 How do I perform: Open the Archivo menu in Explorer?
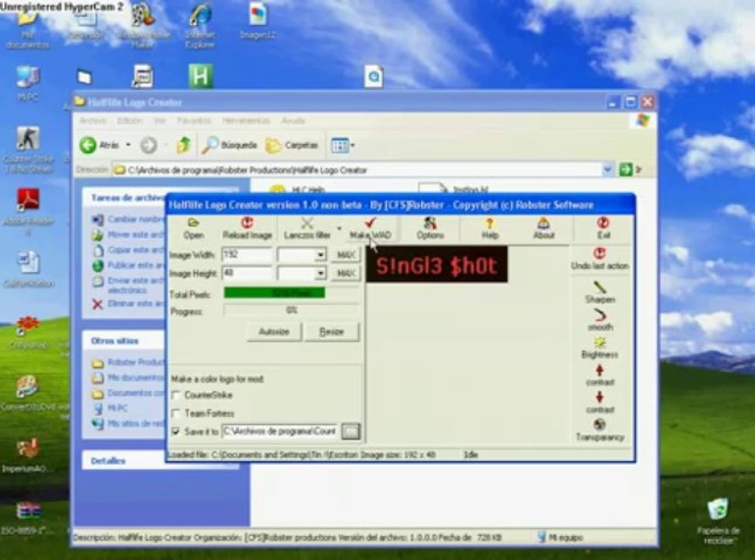pyautogui.click(x=93, y=121)
